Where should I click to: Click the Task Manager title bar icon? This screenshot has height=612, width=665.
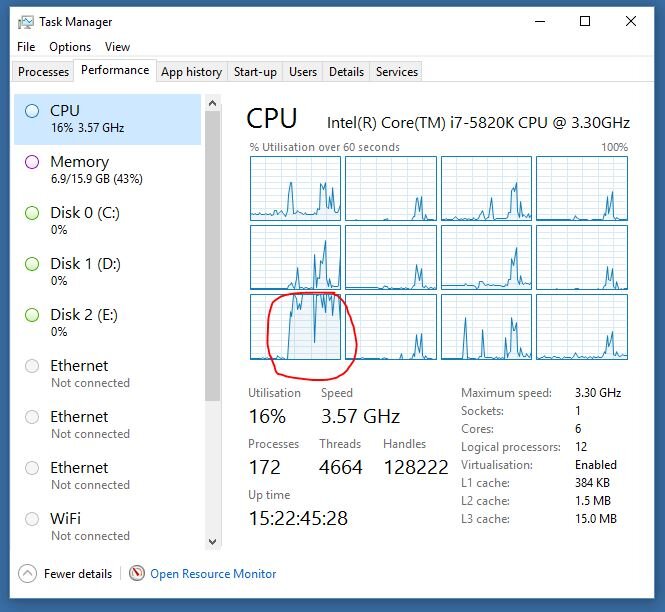25,22
